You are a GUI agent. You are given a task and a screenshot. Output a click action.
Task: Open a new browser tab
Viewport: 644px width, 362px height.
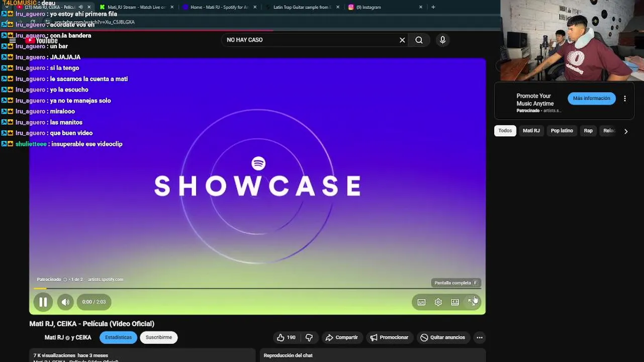click(433, 7)
